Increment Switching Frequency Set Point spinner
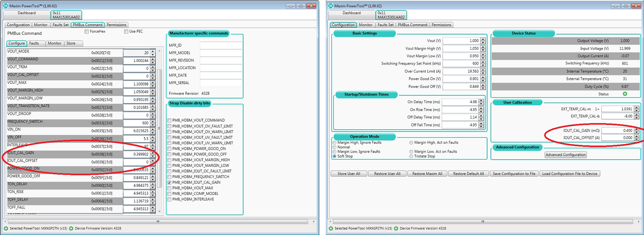 coord(483,62)
